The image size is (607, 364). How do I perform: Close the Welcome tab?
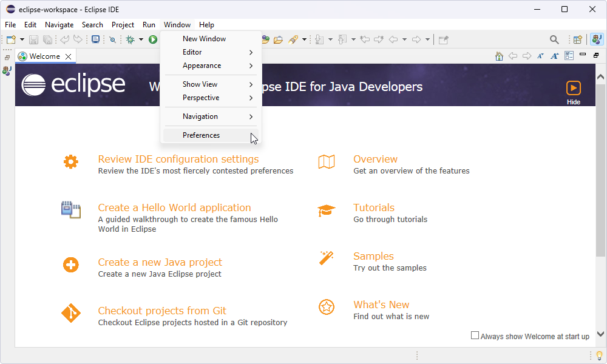68,56
